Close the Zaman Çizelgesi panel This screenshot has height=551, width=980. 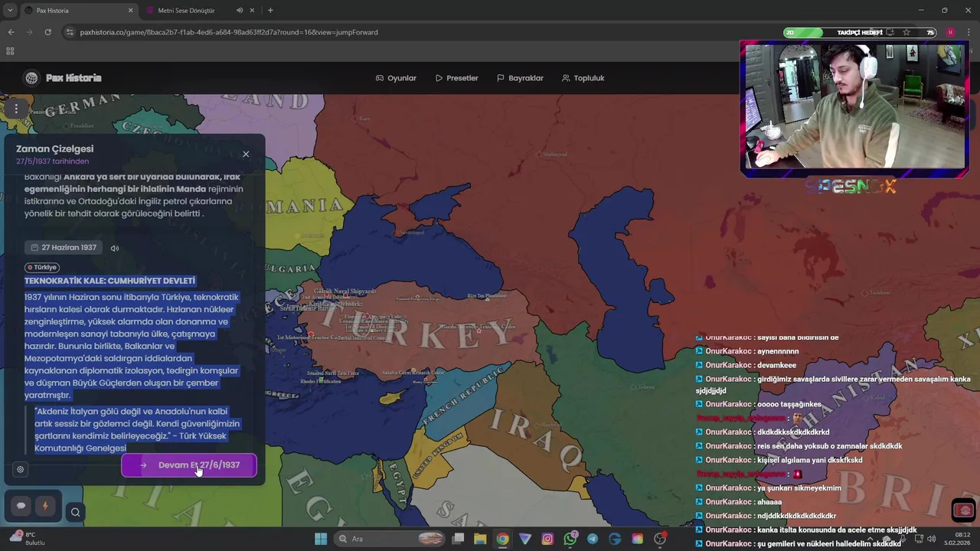point(246,154)
